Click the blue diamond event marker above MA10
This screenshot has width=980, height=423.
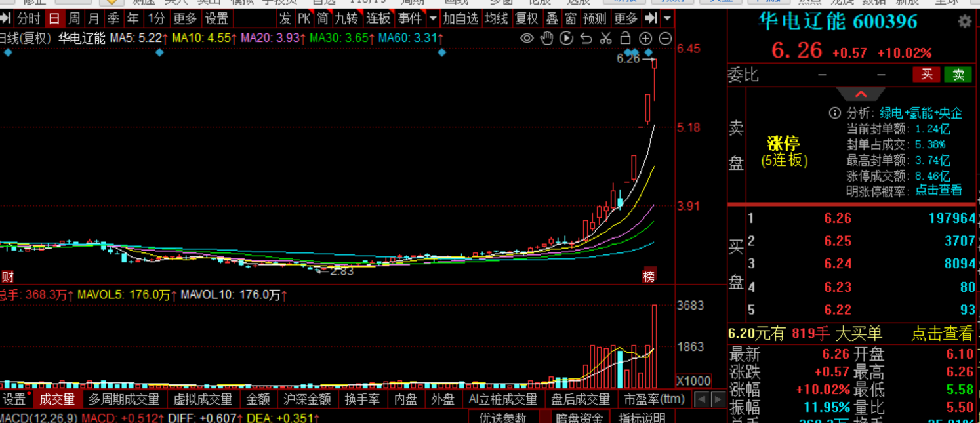159,52
